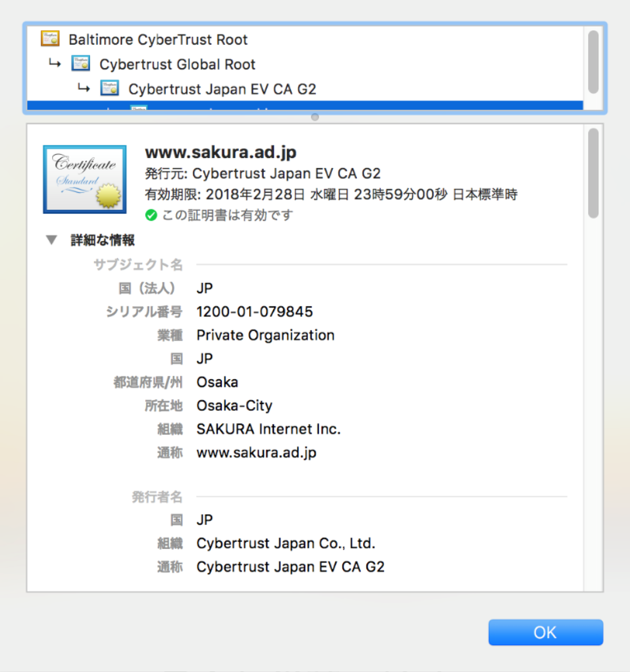630x672 pixels.
Task: Click the 都道府県/州 field label
Action: 148,382
